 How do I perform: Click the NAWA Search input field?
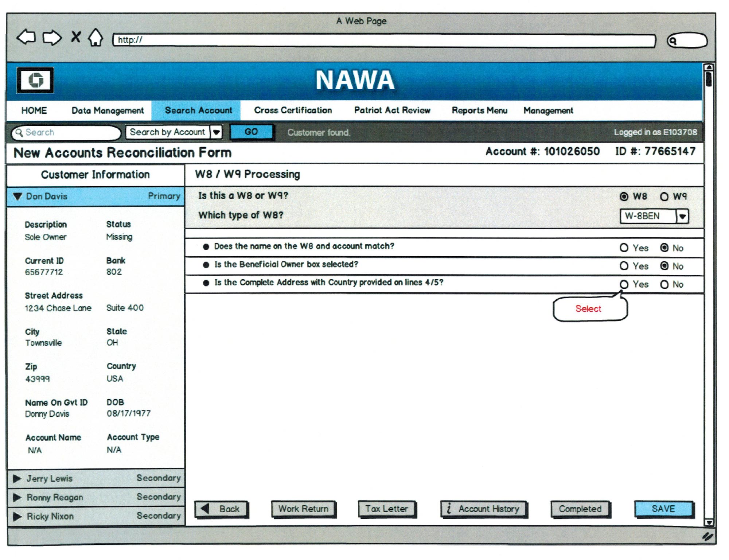66,132
